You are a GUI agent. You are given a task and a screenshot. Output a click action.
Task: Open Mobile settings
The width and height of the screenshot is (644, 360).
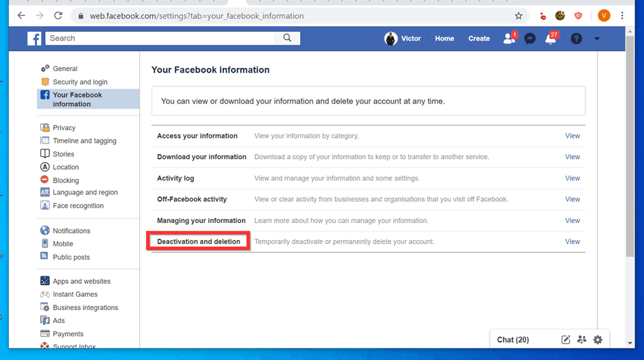click(63, 243)
